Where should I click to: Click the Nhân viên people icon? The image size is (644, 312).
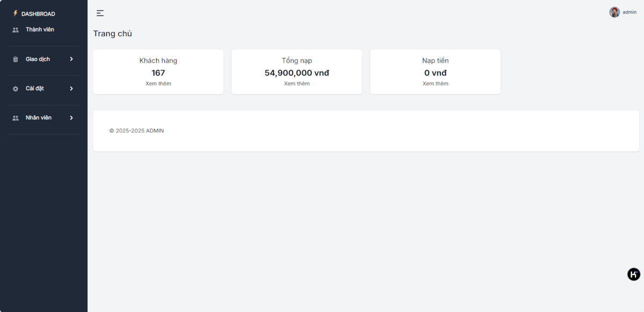(16, 118)
